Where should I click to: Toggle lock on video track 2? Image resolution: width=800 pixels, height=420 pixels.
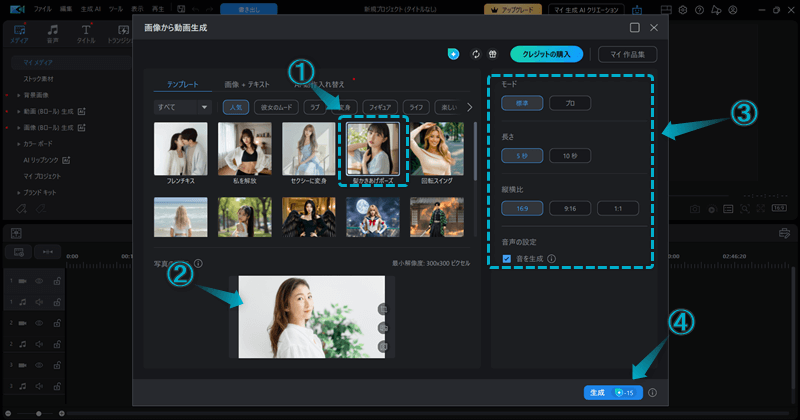point(57,323)
